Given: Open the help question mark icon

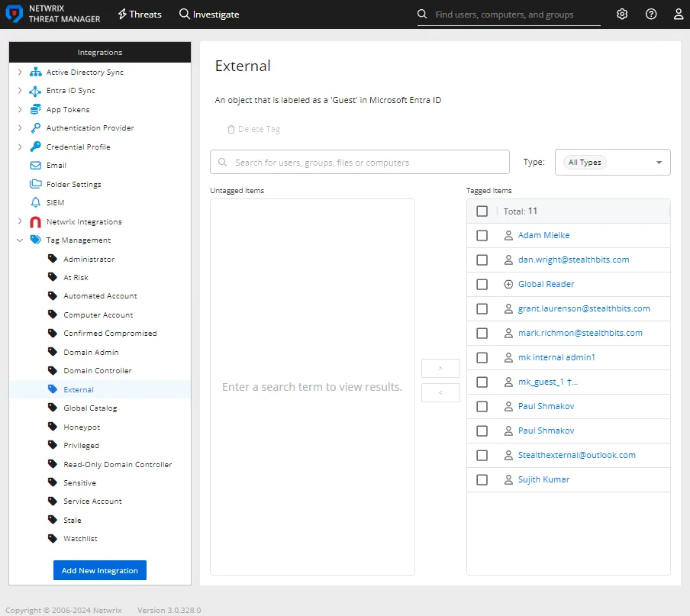Looking at the screenshot, I should coord(651,14).
